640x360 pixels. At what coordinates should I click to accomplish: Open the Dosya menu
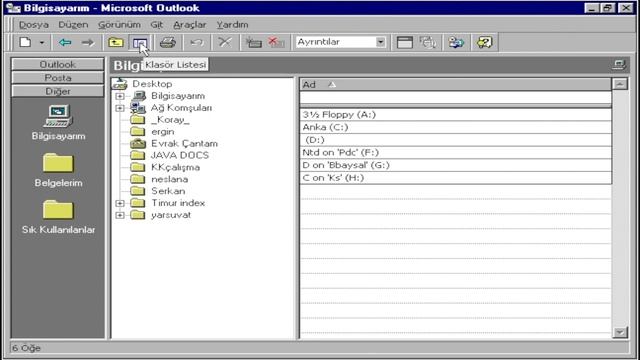34,25
